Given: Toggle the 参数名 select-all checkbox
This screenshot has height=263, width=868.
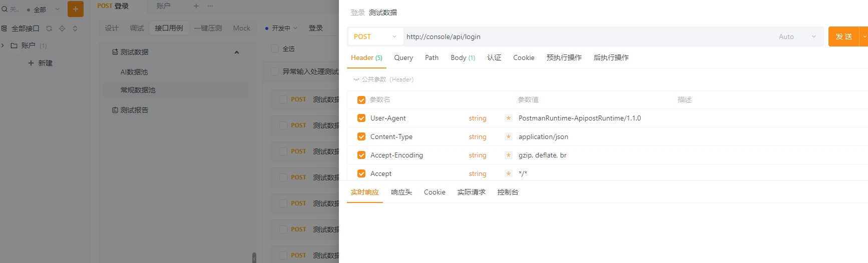Looking at the screenshot, I should pos(361,100).
